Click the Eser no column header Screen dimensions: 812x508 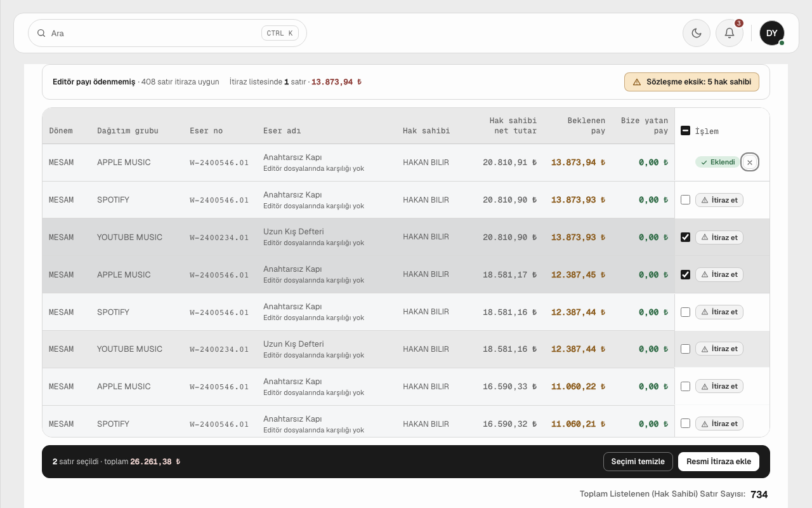206,131
